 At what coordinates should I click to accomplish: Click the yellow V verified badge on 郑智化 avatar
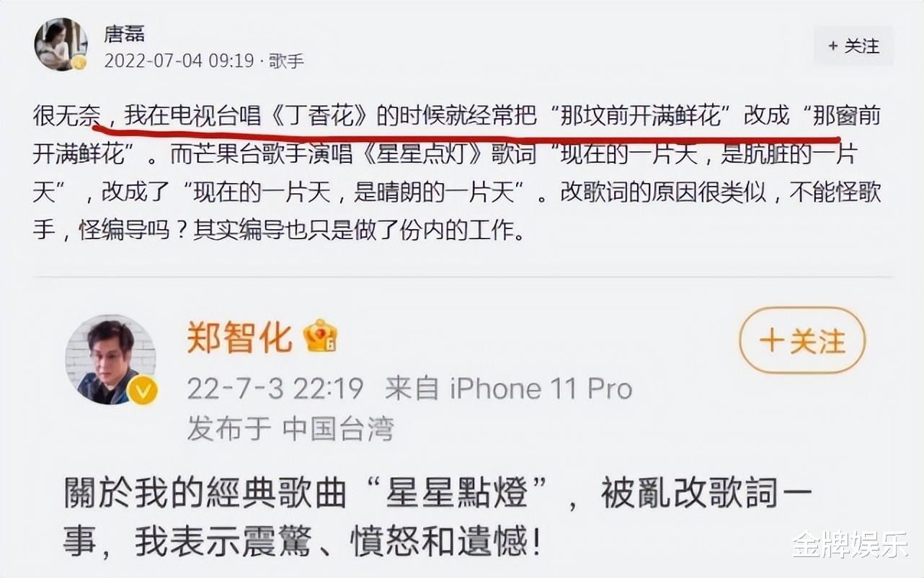(x=142, y=391)
